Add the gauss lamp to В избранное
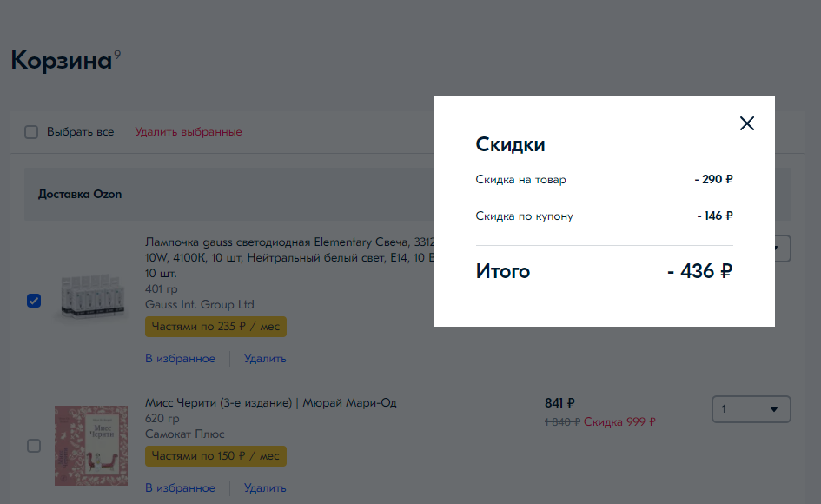This screenshot has width=821, height=504. pos(180,358)
